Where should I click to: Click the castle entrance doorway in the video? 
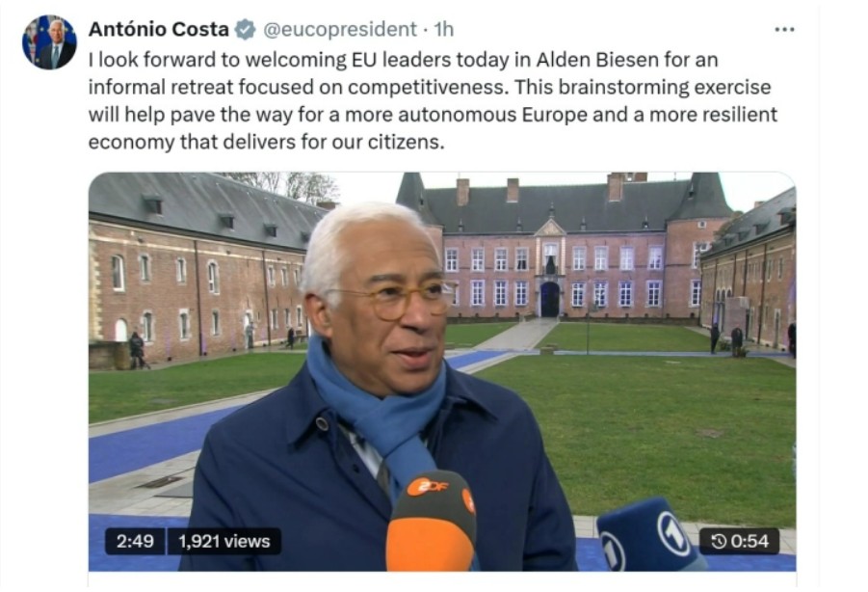550,300
